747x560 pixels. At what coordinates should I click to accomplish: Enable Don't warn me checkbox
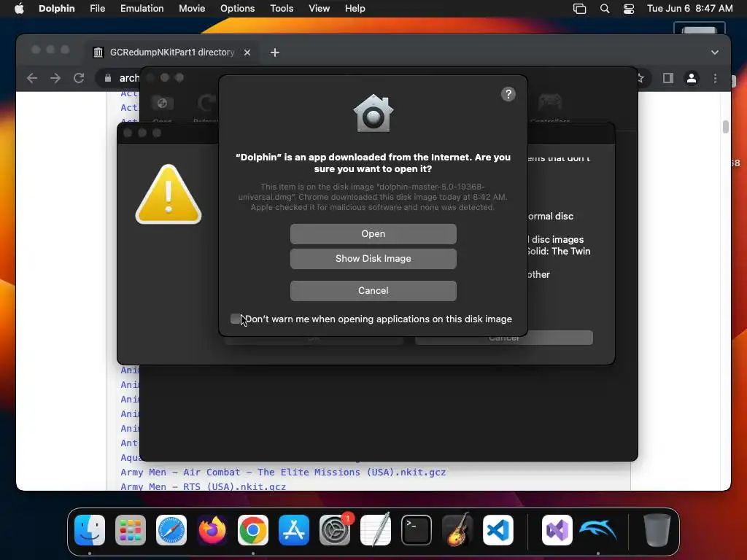click(236, 319)
